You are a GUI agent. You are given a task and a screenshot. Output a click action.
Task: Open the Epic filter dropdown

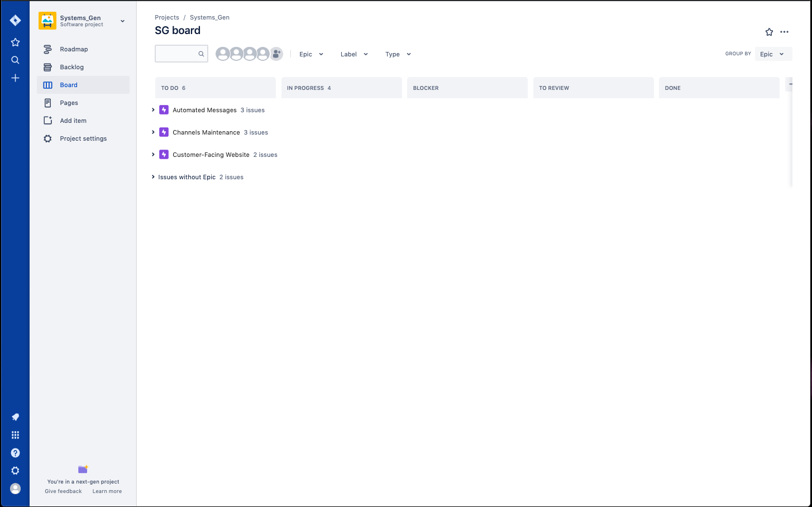[x=312, y=54]
